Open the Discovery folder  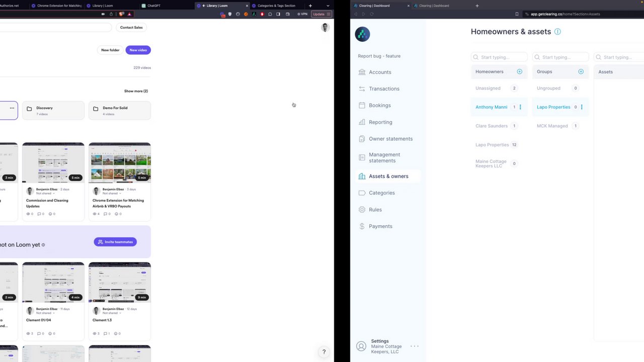tap(53, 110)
